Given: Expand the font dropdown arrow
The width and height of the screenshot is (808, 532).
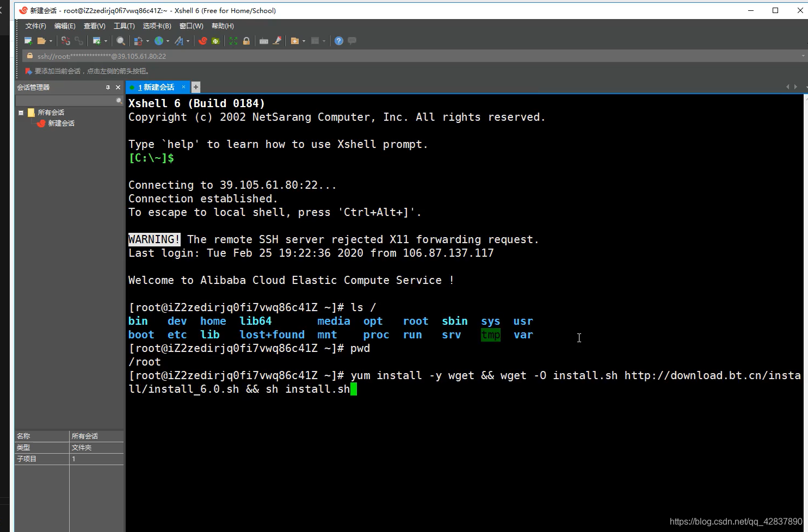Looking at the screenshot, I should point(188,41).
